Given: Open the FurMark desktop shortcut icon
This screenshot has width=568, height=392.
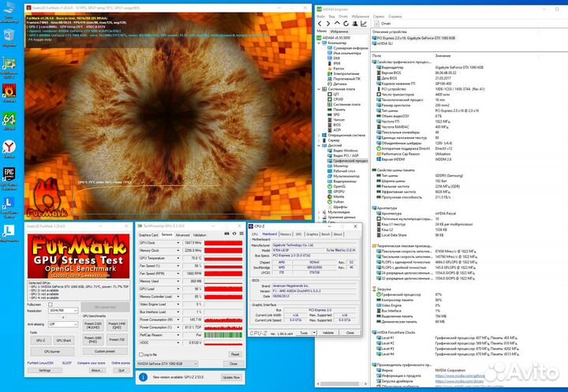Looking at the screenshot, I should click(x=9, y=91).
